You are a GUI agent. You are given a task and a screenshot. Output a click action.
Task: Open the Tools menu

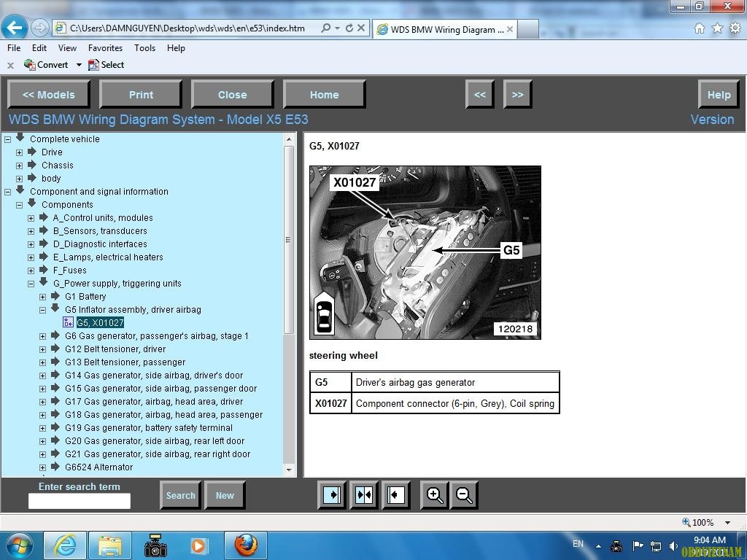tap(145, 48)
